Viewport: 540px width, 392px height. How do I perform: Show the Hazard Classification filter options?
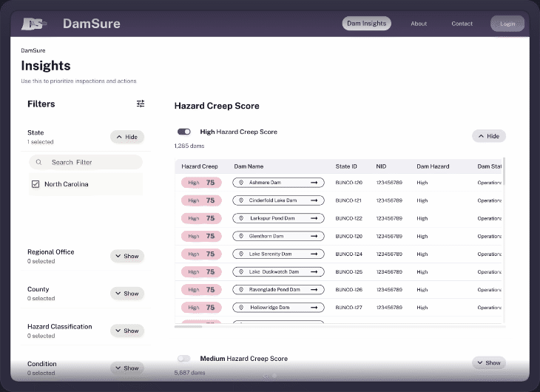coord(127,331)
